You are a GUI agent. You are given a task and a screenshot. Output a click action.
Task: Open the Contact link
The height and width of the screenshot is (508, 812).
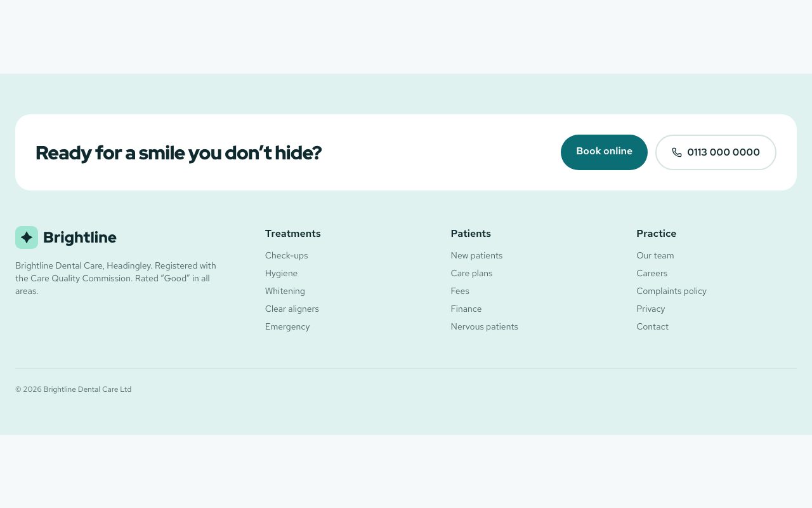pyautogui.click(x=652, y=326)
